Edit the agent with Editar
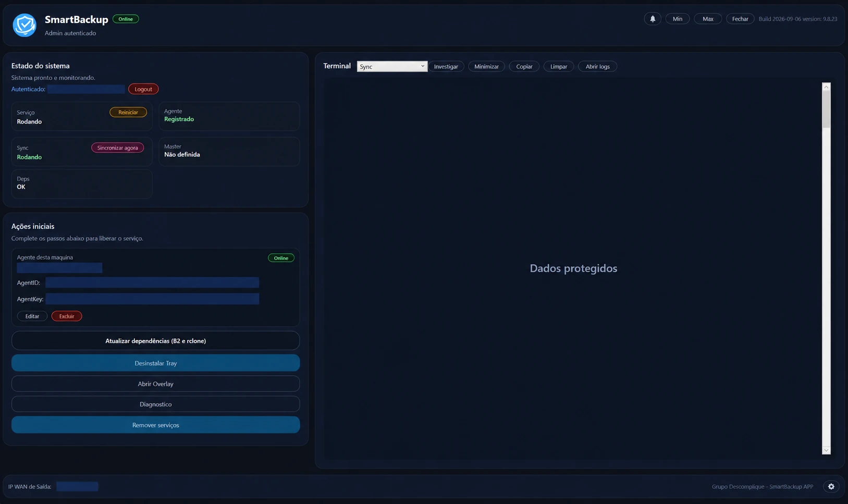848x504 pixels. 32,316
